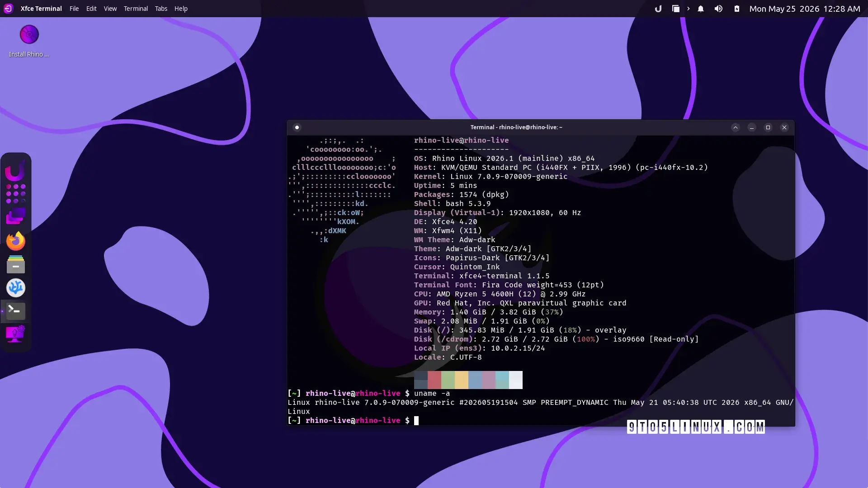
Task: Open the File menu
Action: (x=74, y=9)
